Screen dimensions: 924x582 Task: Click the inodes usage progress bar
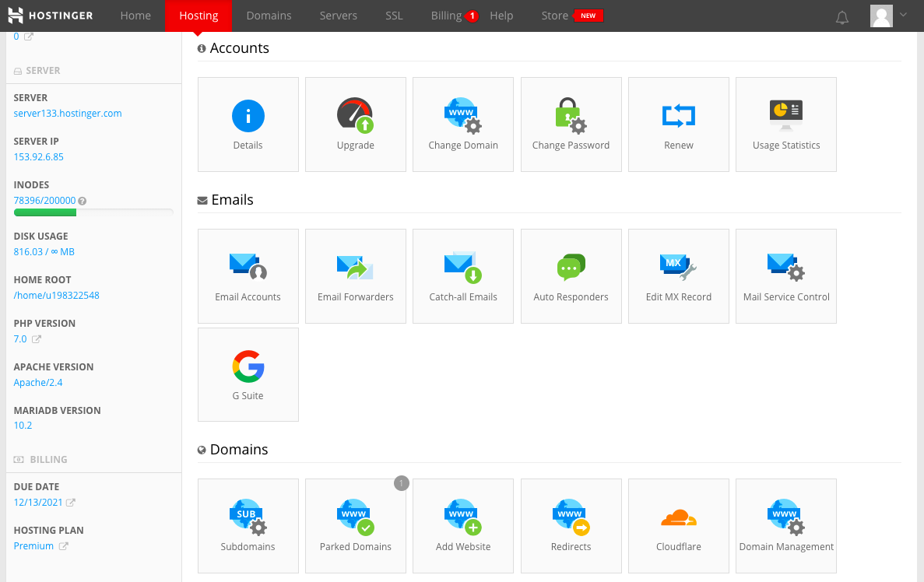[93, 212]
